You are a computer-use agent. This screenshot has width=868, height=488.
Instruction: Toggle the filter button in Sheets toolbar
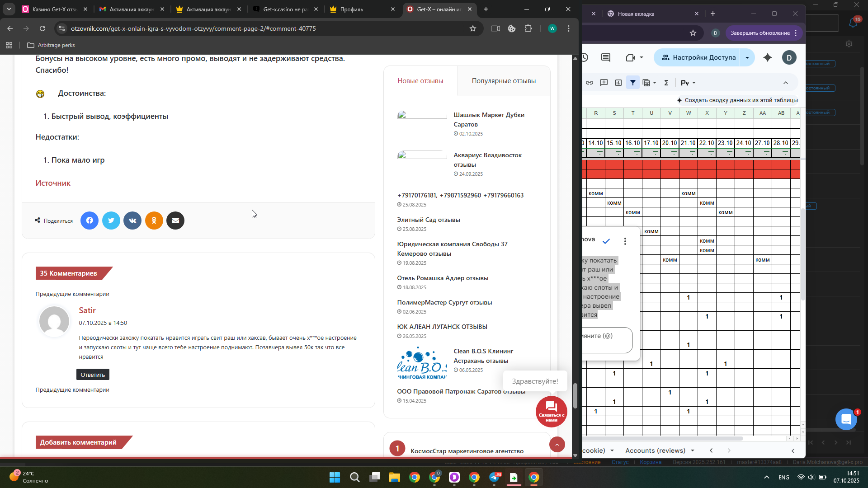click(x=633, y=83)
